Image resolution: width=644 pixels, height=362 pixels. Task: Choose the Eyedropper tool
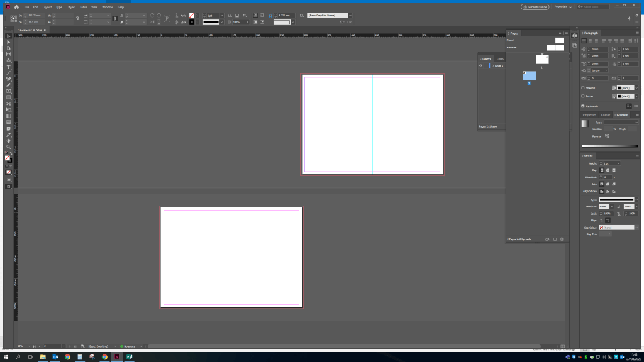[x=8, y=134]
